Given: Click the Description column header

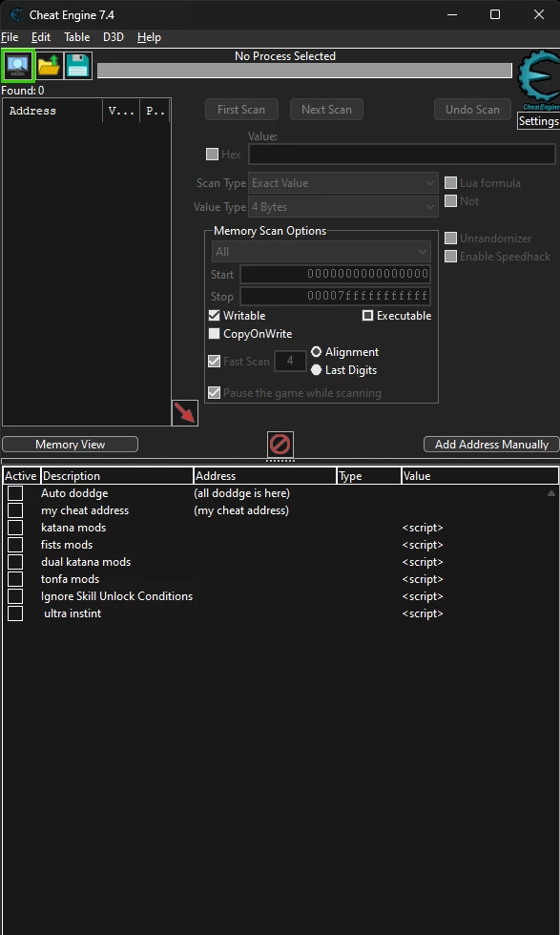Looking at the screenshot, I should click(117, 476).
